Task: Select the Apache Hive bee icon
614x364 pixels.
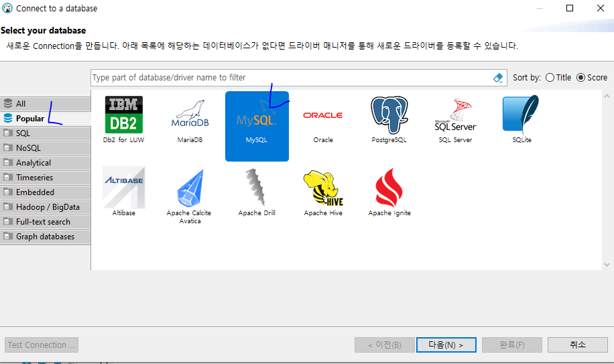Action: [x=323, y=188]
